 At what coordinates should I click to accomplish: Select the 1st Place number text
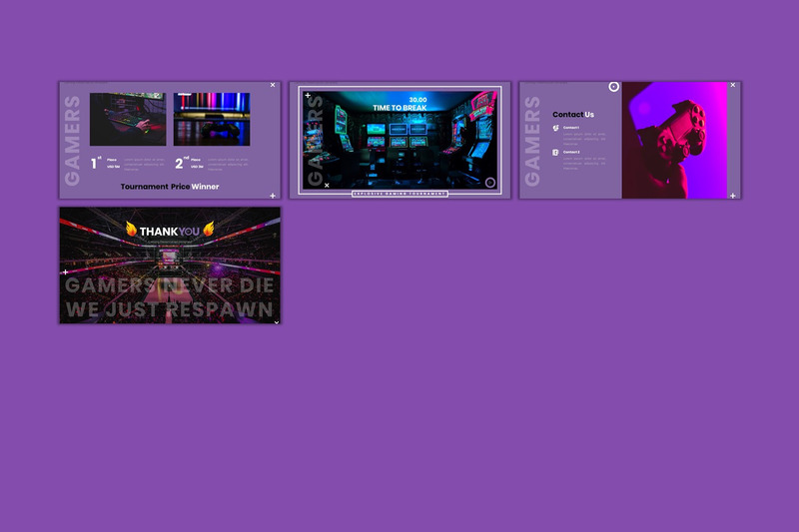click(94, 164)
